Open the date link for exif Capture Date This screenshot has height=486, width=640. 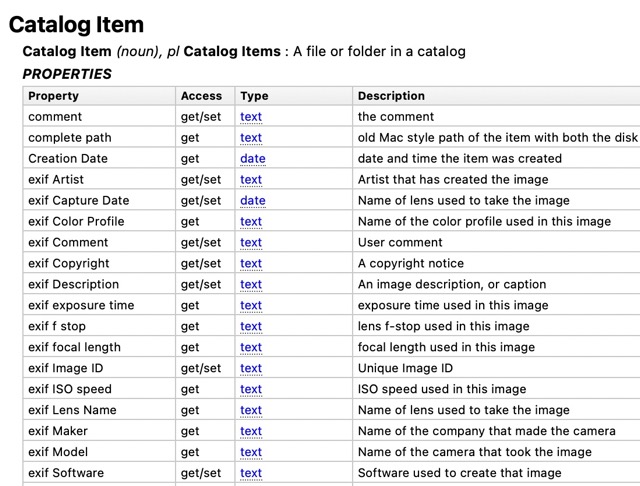(x=252, y=201)
